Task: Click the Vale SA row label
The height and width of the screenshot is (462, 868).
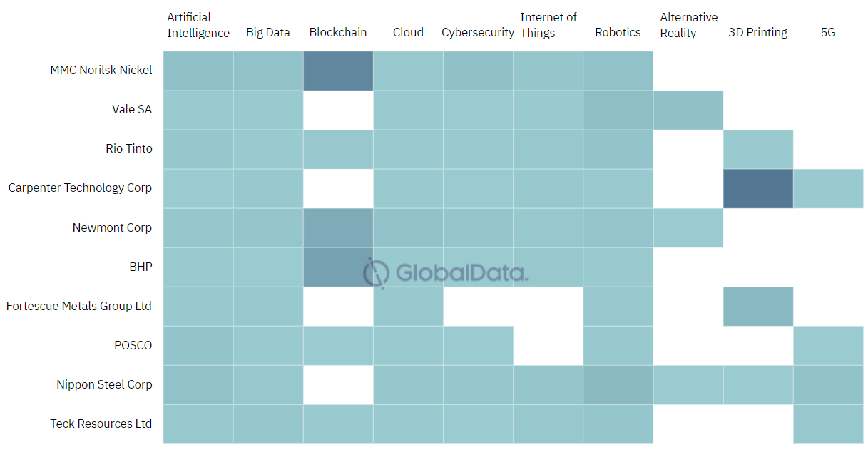Action: coord(132,110)
